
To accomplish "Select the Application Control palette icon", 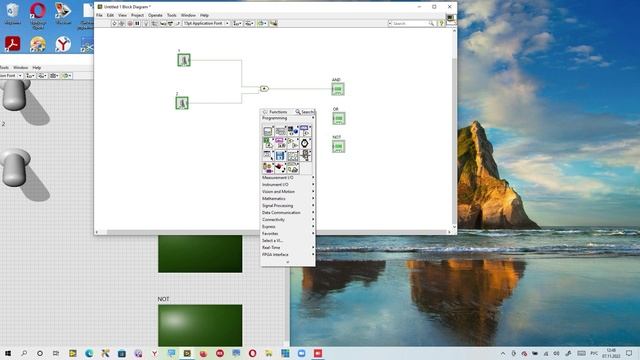I will point(305,156).
